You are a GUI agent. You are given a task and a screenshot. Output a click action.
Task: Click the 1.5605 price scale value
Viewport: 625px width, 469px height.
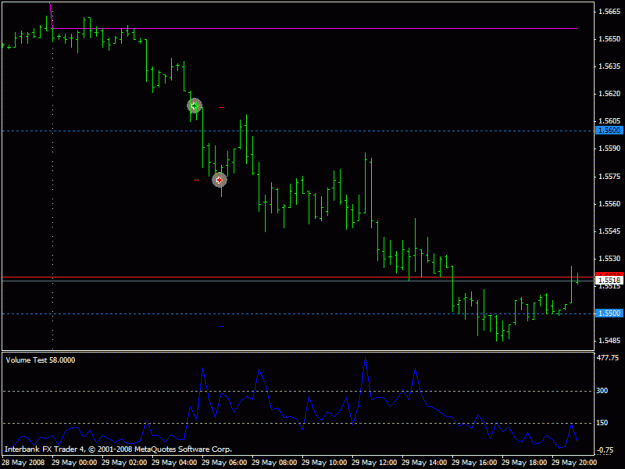pyautogui.click(x=609, y=121)
